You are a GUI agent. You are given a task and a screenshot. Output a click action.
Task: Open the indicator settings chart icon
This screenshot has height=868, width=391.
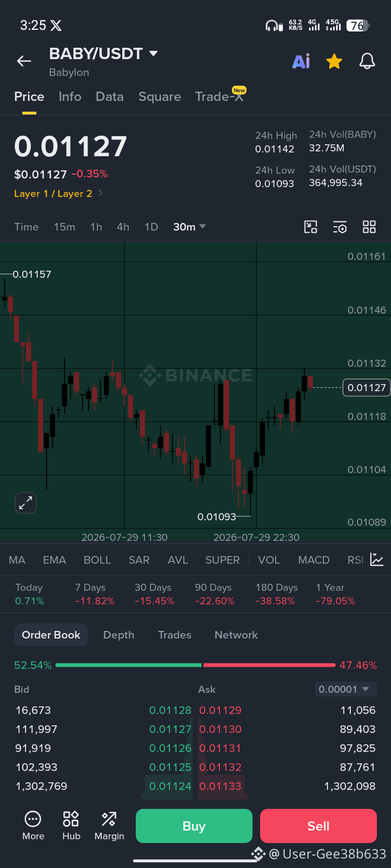point(377,559)
